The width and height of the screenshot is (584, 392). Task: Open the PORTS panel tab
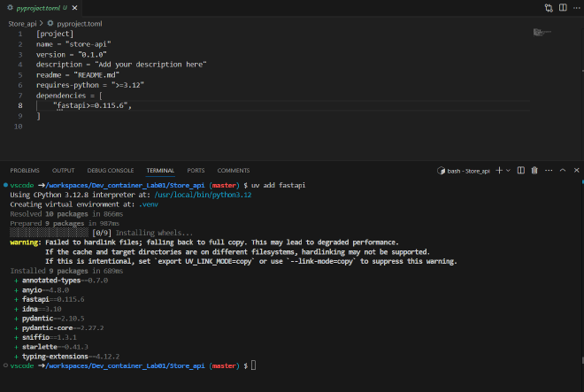196,170
